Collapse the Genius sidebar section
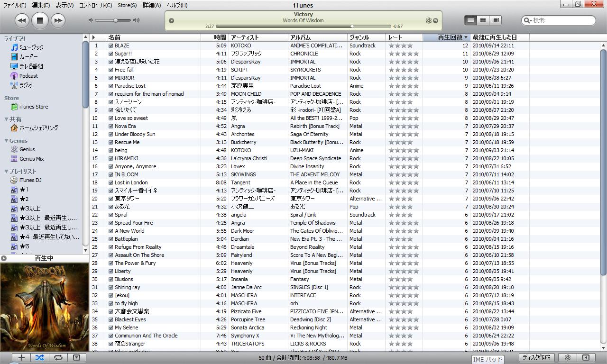607x364 pixels. 6,141
